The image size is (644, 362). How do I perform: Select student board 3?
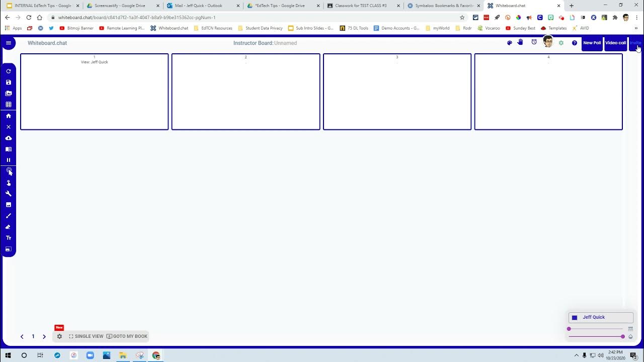[397, 92]
